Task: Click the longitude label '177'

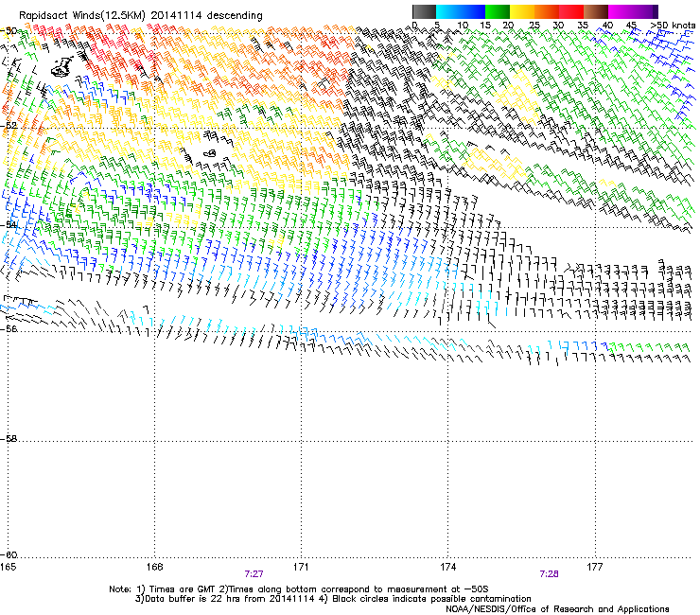Action: tap(595, 567)
